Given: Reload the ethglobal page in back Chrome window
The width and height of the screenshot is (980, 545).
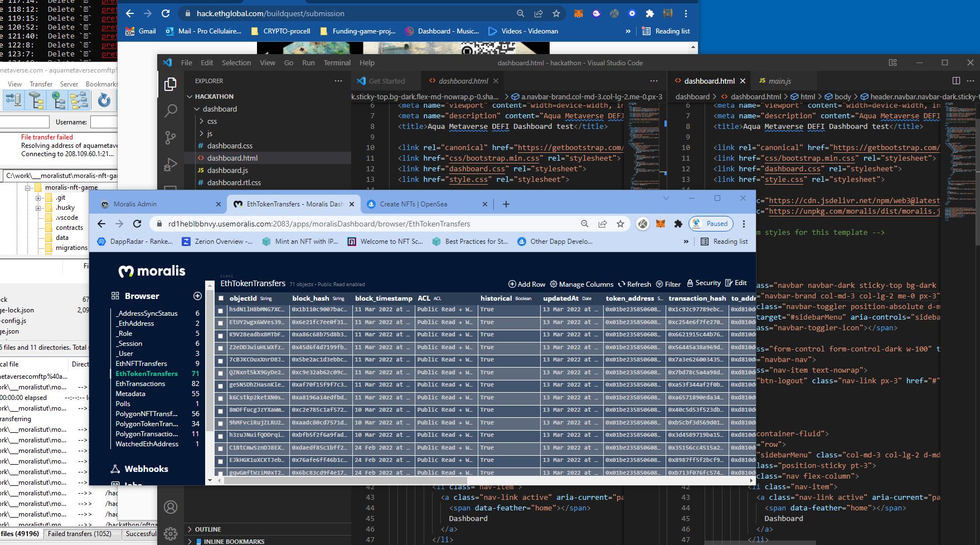Looking at the screenshot, I should [166, 13].
